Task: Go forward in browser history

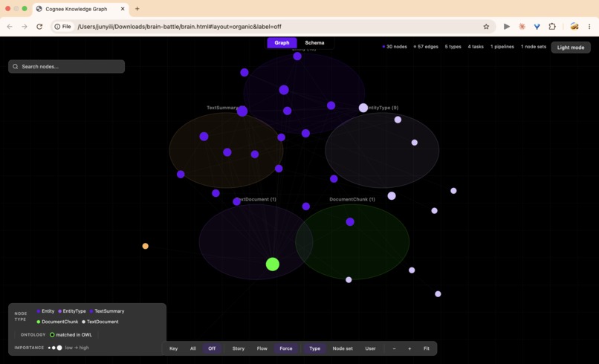Action: (25, 26)
